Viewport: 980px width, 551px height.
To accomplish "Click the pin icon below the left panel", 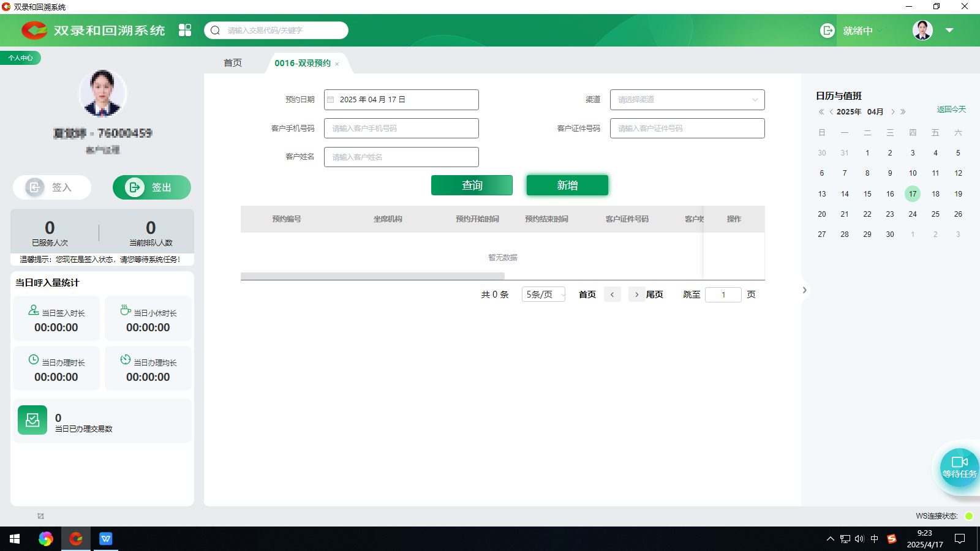I will tap(40, 516).
